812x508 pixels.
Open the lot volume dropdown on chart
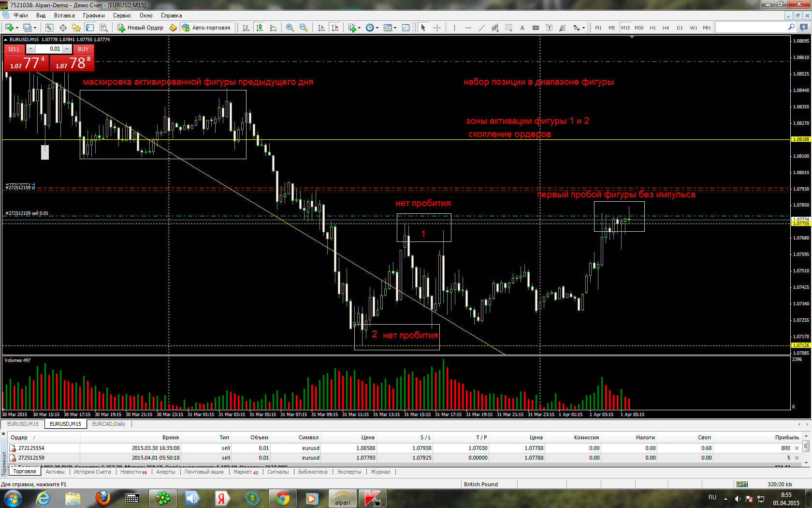click(x=30, y=49)
